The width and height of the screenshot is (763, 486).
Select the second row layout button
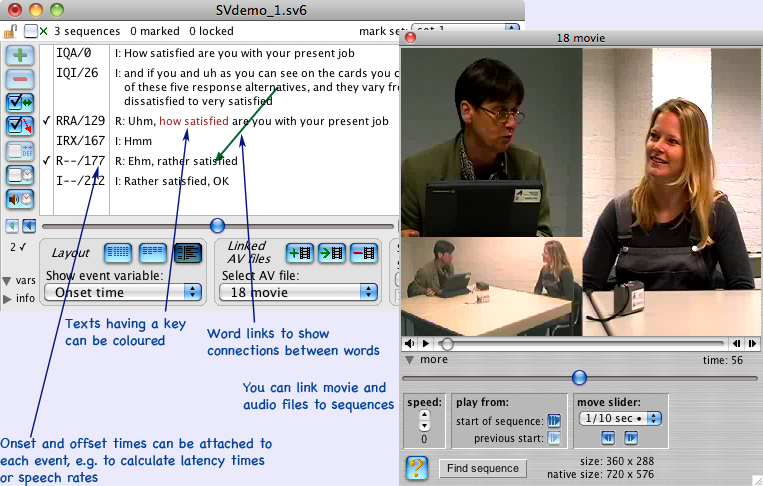click(x=153, y=253)
